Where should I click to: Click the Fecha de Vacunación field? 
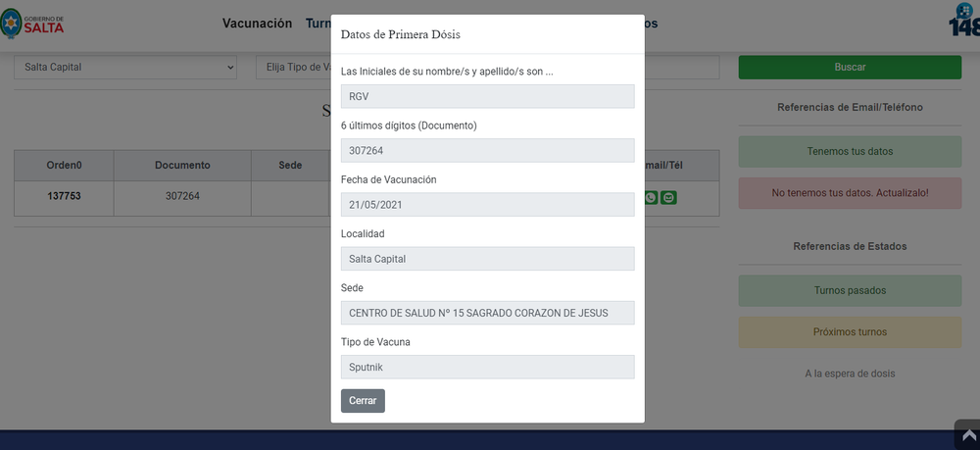tap(487, 204)
